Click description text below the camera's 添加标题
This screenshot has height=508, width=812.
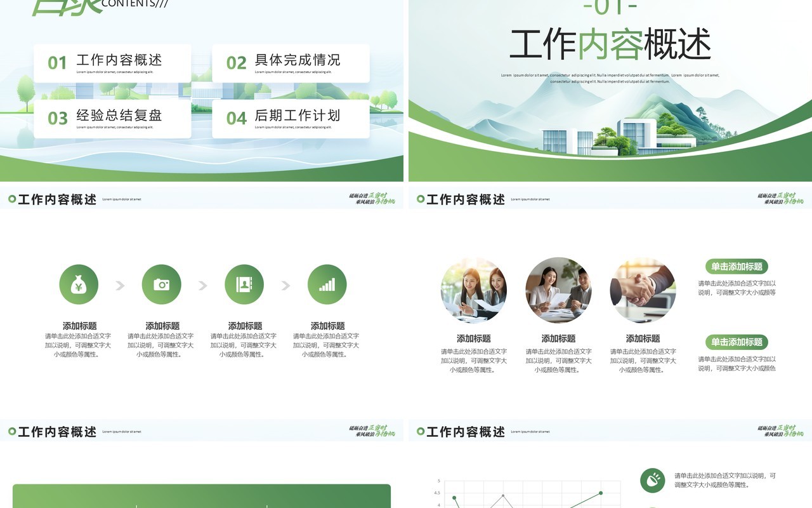coord(160,345)
